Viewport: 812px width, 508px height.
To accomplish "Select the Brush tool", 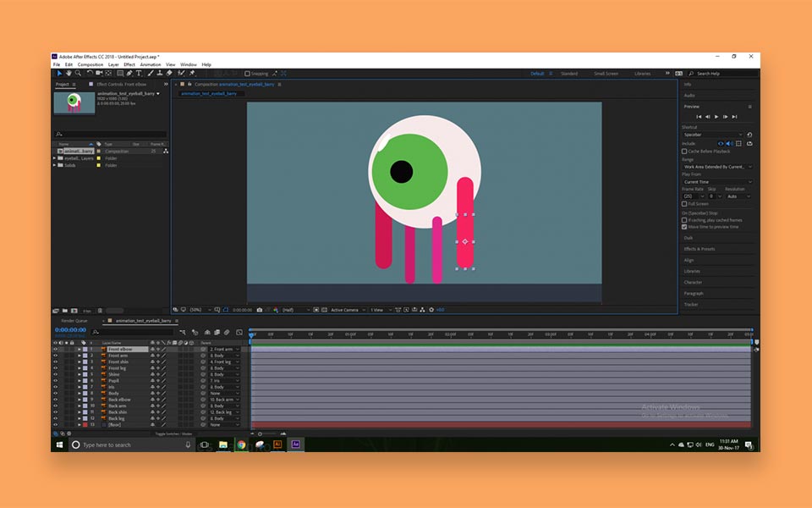I will (151, 74).
